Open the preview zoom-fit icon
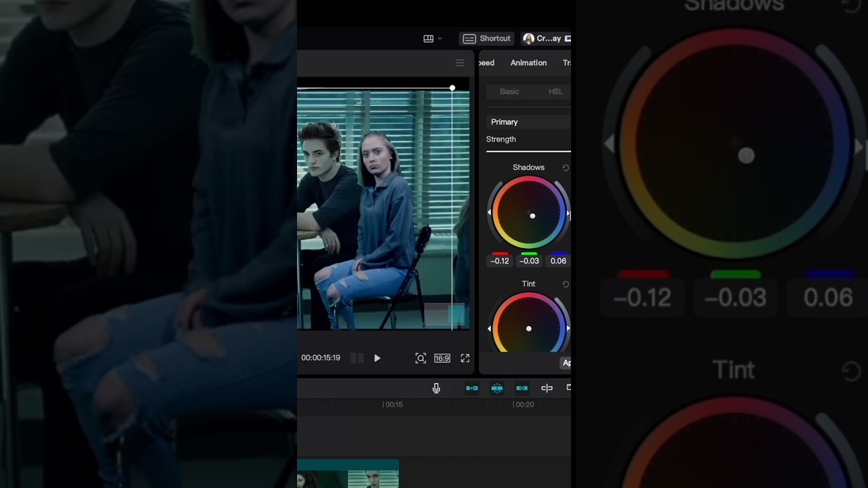The height and width of the screenshot is (488, 868). [420, 358]
